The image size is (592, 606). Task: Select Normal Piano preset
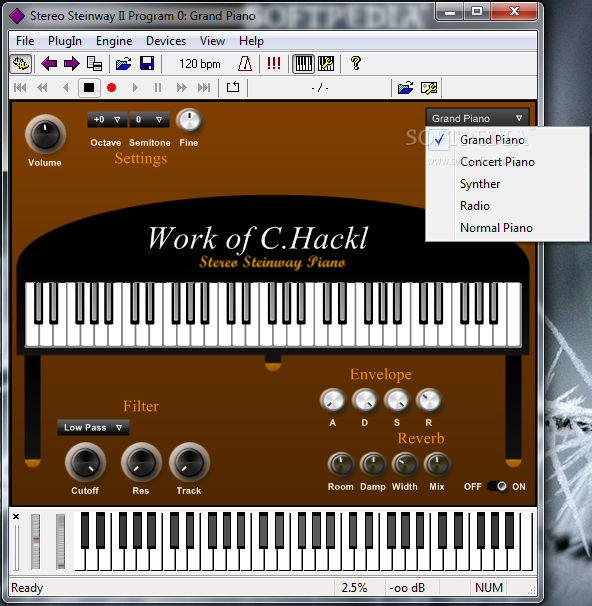507,228
